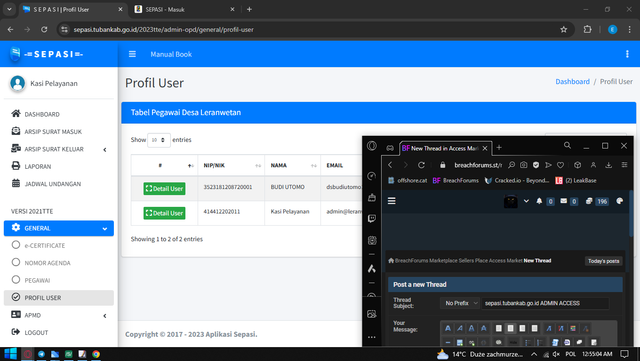Image resolution: width=640 pixels, height=361 pixels.
Task: Follow the Dashboard breadcrumb link
Action: 572,82
